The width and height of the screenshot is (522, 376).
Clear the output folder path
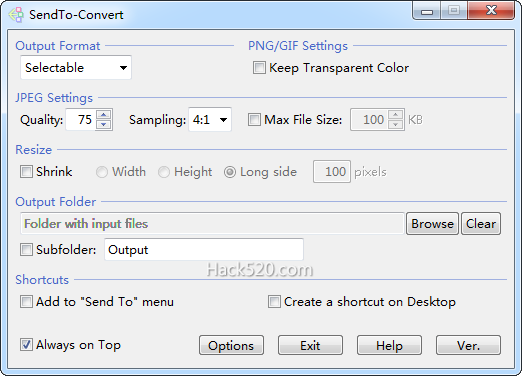481,224
